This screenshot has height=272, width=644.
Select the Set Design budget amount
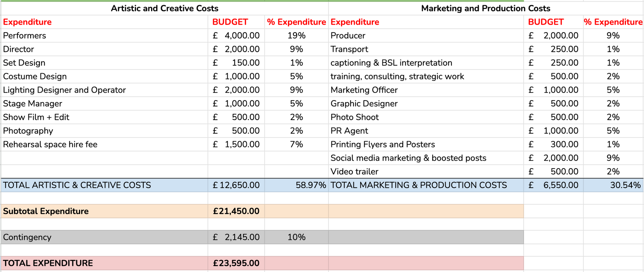(236, 63)
